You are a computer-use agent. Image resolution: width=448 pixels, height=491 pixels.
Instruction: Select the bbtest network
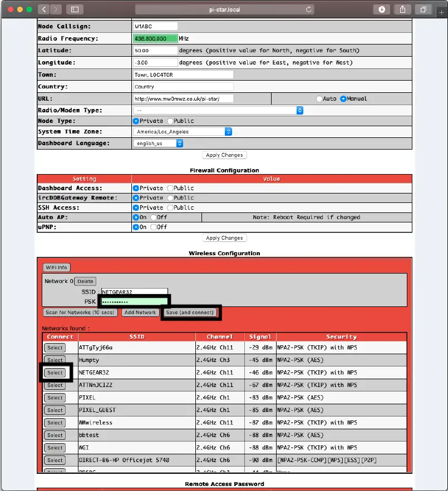tap(55, 435)
